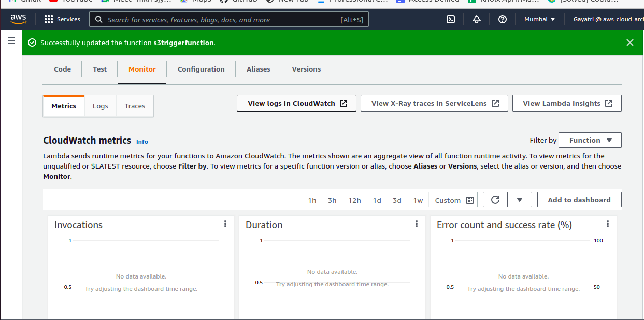Expand the hamburger side navigation menu
644x320 pixels.
(x=11, y=40)
